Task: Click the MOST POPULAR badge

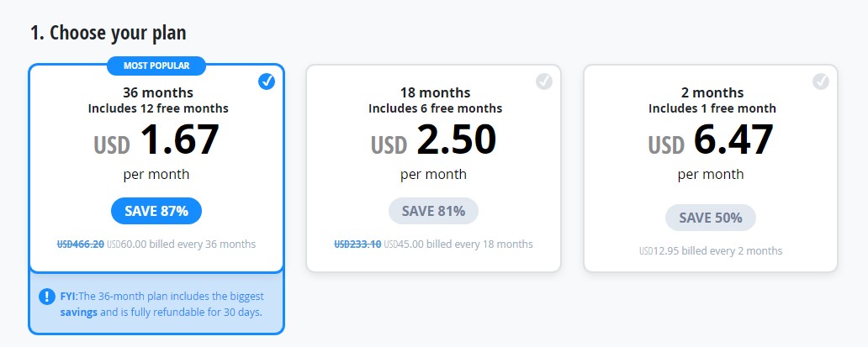Action: [156, 66]
